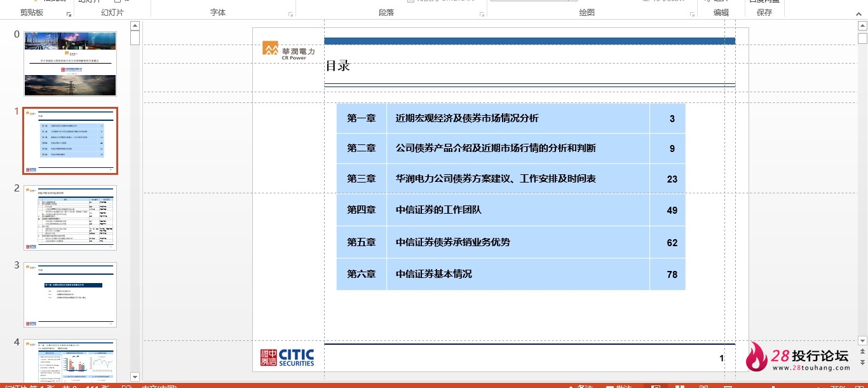Select slide thumbnail numbered 2
This screenshot has height=388, width=868.
(70, 218)
